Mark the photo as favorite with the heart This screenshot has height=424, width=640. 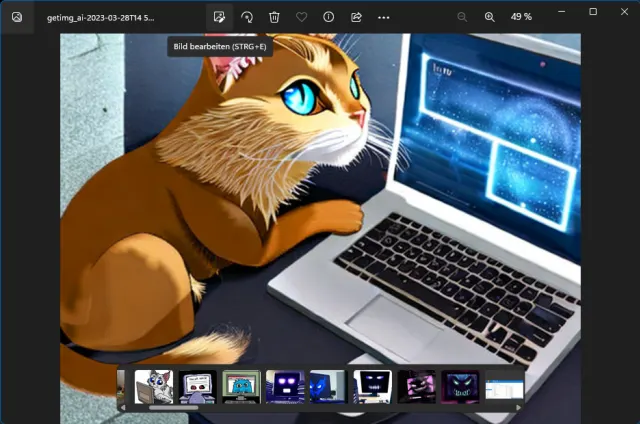tap(302, 17)
